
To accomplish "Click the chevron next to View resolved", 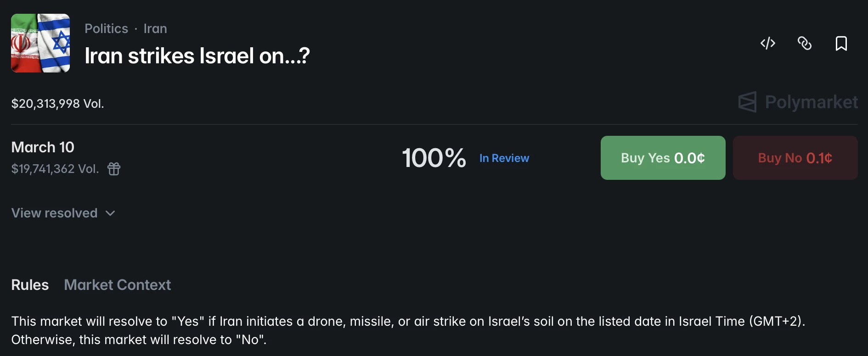I will (x=110, y=213).
